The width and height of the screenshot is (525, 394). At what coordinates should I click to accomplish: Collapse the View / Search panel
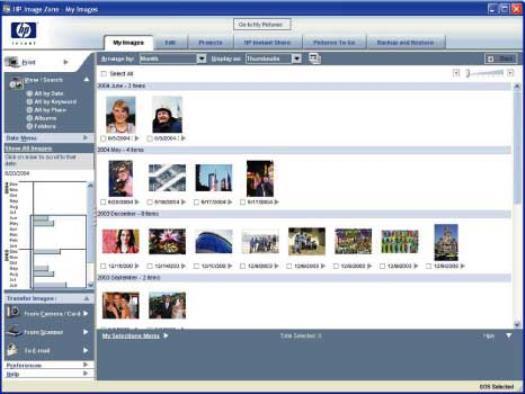pos(87,80)
